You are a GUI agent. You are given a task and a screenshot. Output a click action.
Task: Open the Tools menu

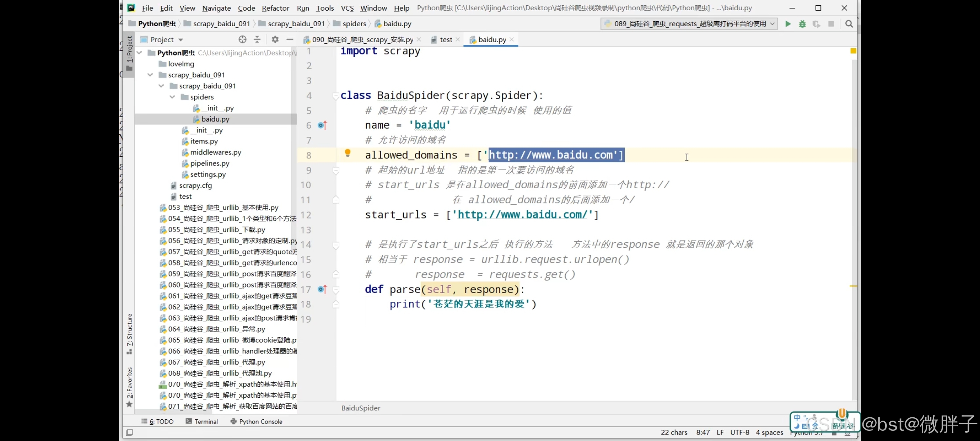click(x=325, y=8)
